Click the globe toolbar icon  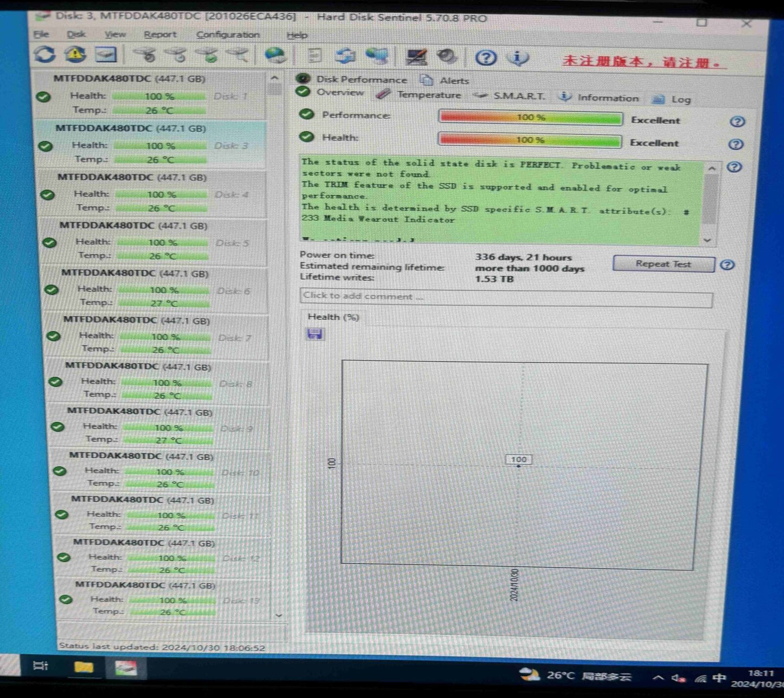pyautogui.click(x=275, y=55)
